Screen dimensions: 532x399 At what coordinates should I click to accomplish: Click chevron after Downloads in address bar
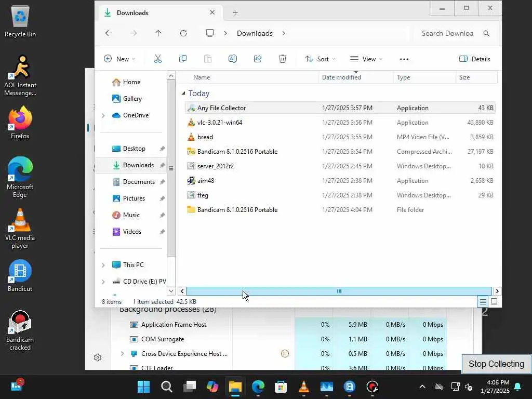284,33
